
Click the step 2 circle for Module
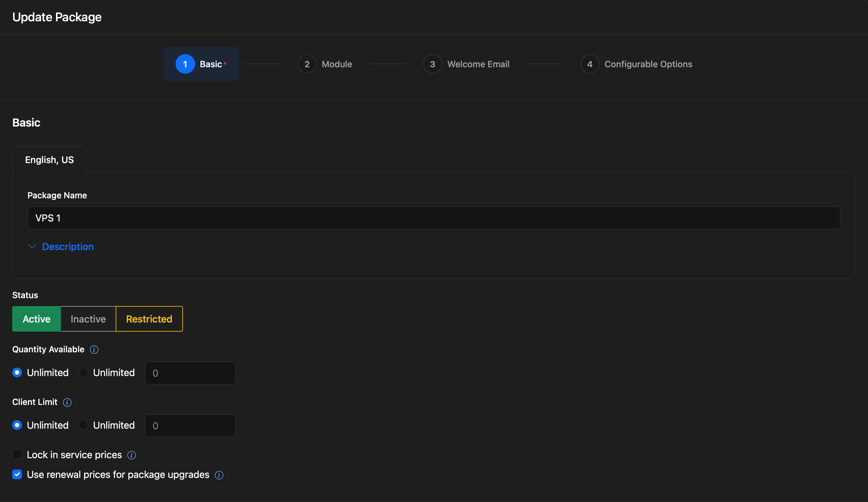point(307,64)
